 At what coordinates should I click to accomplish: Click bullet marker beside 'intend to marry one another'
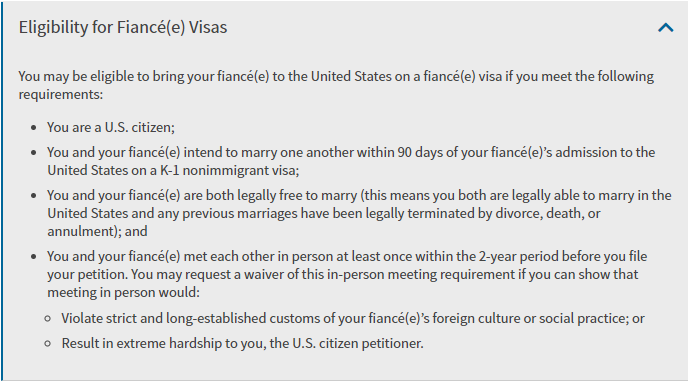click(x=34, y=153)
